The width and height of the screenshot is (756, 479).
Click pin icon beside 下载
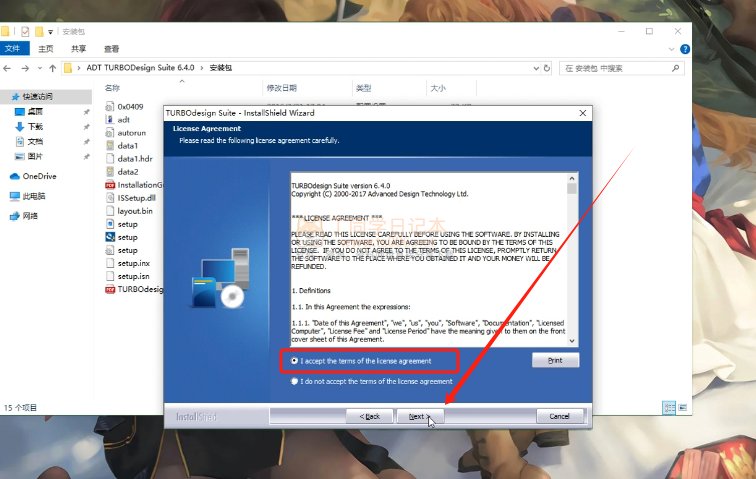pos(86,127)
